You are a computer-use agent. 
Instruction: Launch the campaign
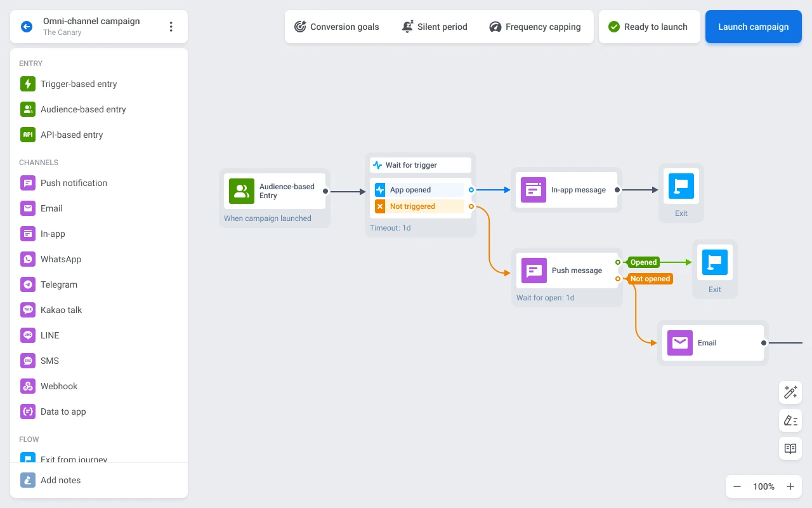(x=753, y=27)
